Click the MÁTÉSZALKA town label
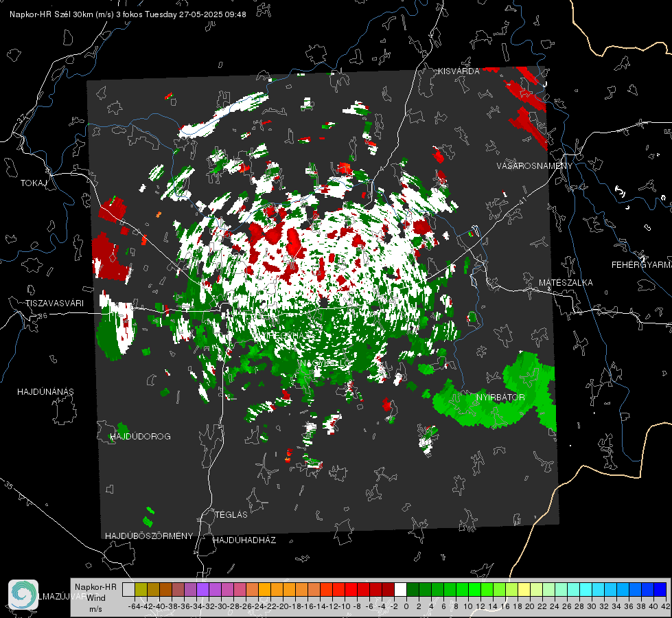672x618 pixels. pos(566,283)
